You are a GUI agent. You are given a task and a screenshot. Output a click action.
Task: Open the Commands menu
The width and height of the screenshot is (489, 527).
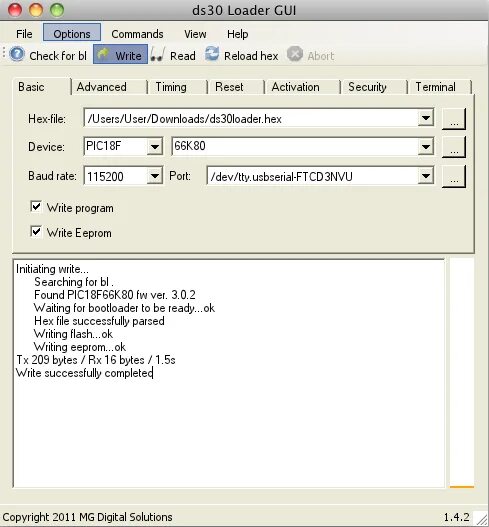(x=137, y=34)
